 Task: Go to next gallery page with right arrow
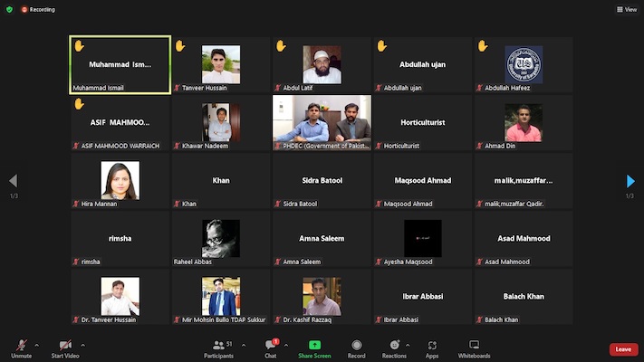630,181
